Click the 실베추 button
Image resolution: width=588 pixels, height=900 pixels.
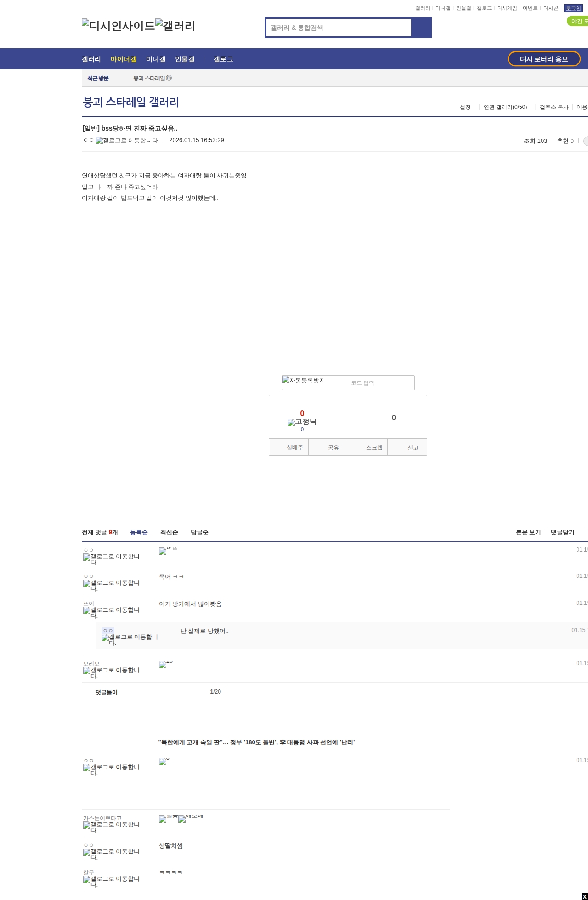pyautogui.click(x=289, y=447)
